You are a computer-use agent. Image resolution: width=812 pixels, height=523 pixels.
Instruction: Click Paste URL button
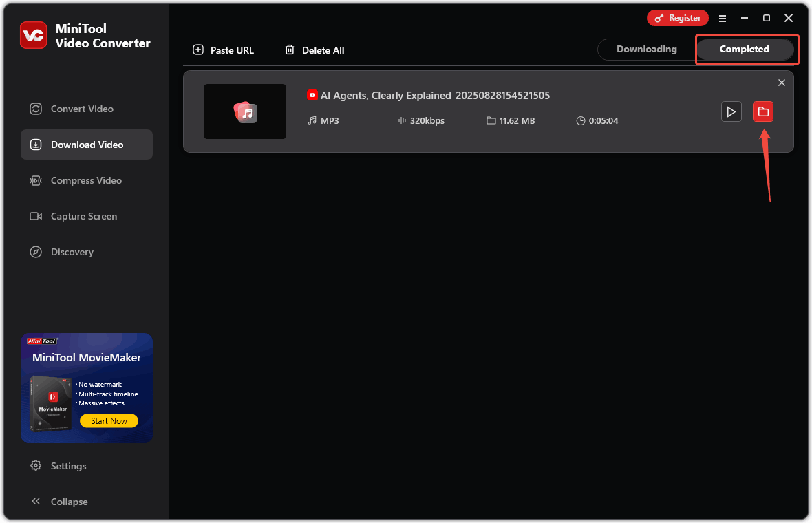click(x=223, y=50)
